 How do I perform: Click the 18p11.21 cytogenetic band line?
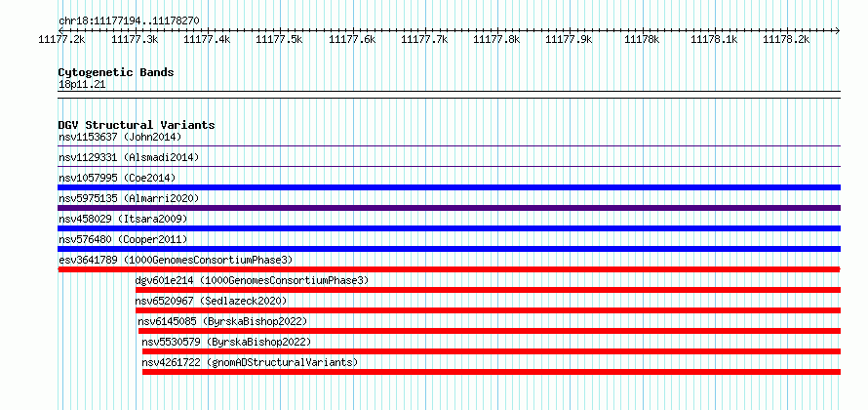coord(450,95)
